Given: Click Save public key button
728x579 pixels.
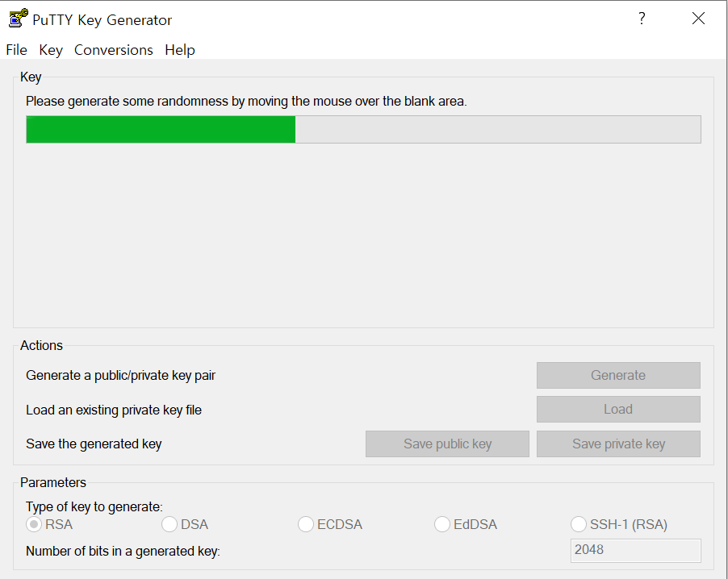Looking at the screenshot, I should [x=448, y=444].
